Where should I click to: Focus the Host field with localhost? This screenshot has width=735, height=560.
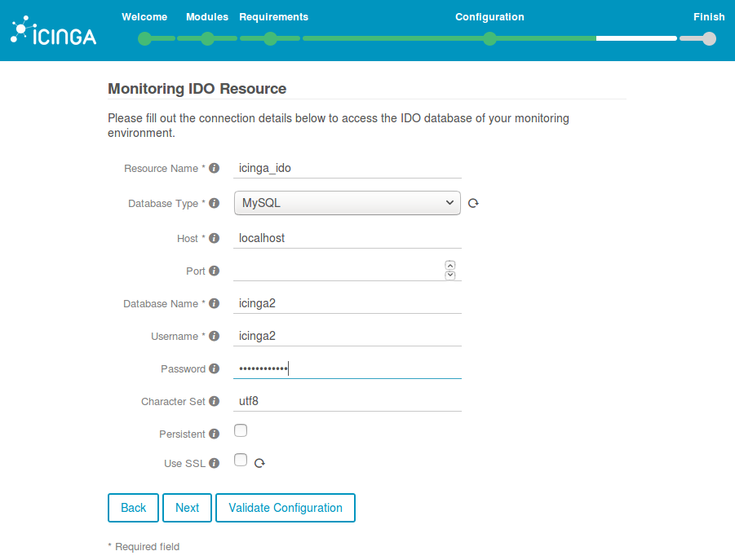[348, 238]
